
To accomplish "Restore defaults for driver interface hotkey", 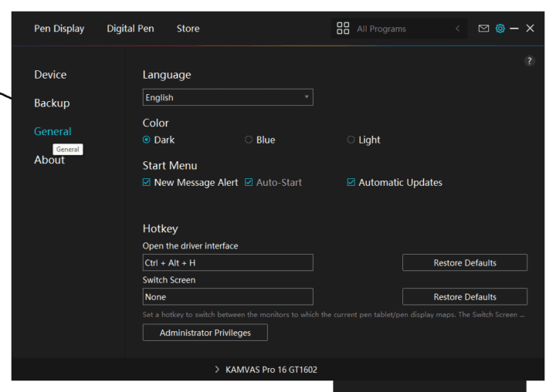I will (x=464, y=262).
